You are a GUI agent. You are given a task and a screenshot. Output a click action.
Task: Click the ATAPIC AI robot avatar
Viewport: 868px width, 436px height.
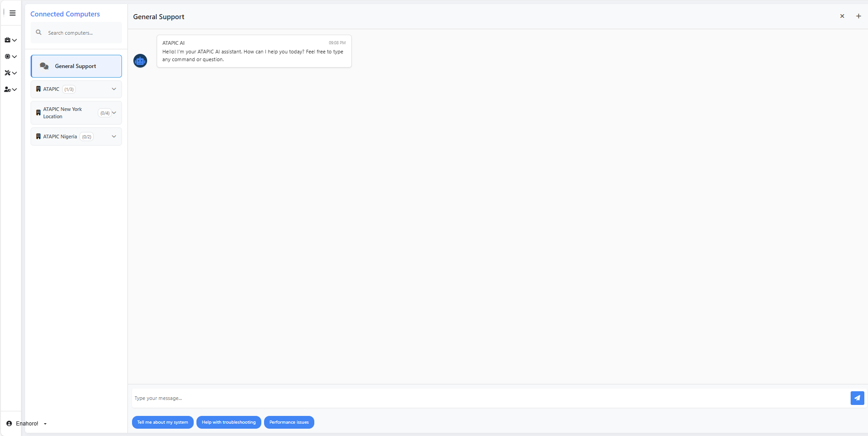(x=140, y=61)
